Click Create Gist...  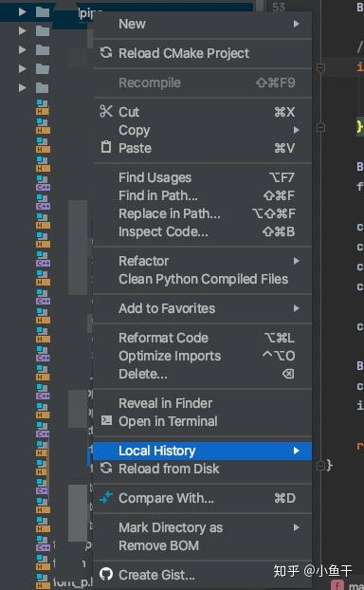[202, 575]
